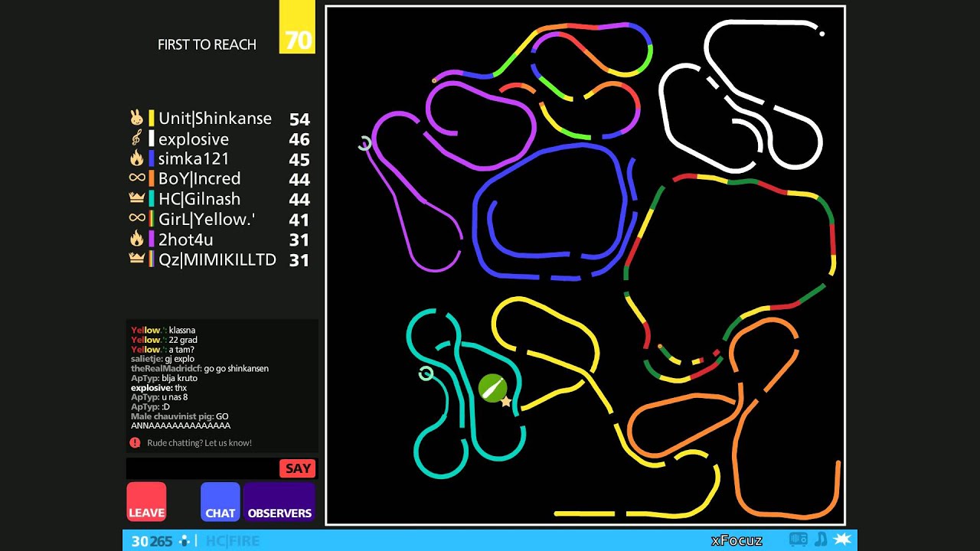Click the blue color bar of simka121
The height and width of the screenshot is (551, 980).
click(x=152, y=159)
